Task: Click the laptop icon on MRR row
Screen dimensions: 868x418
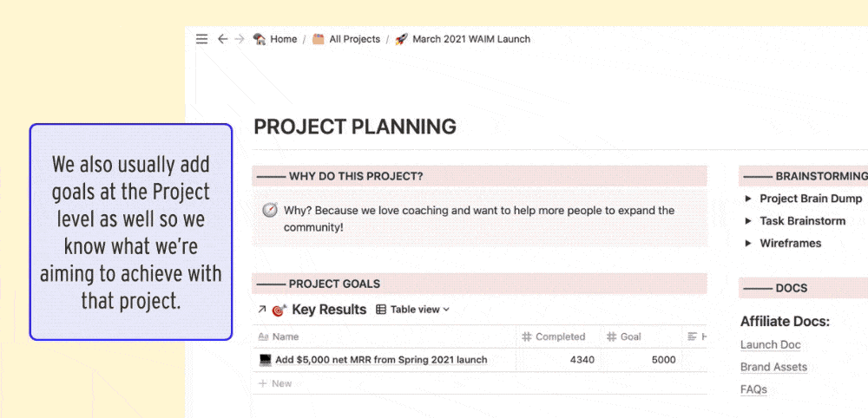Action: pyautogui.click(x=266, y=360)
